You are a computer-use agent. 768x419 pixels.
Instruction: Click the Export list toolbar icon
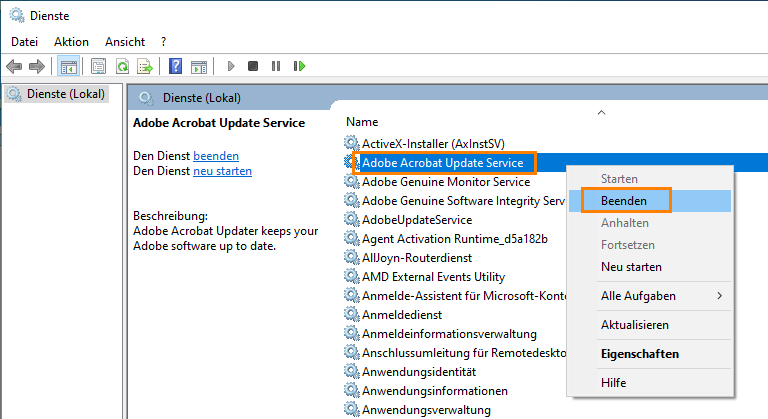coord(145,66)
